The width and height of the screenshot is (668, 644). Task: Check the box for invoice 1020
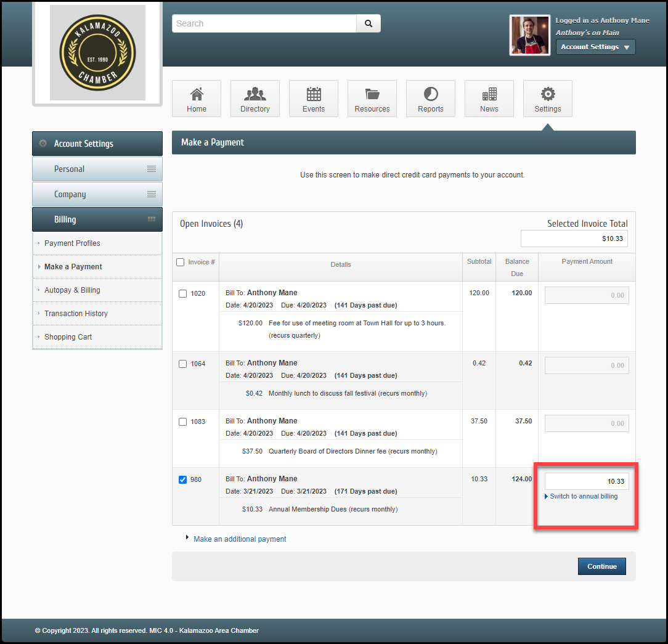(182, 294)
